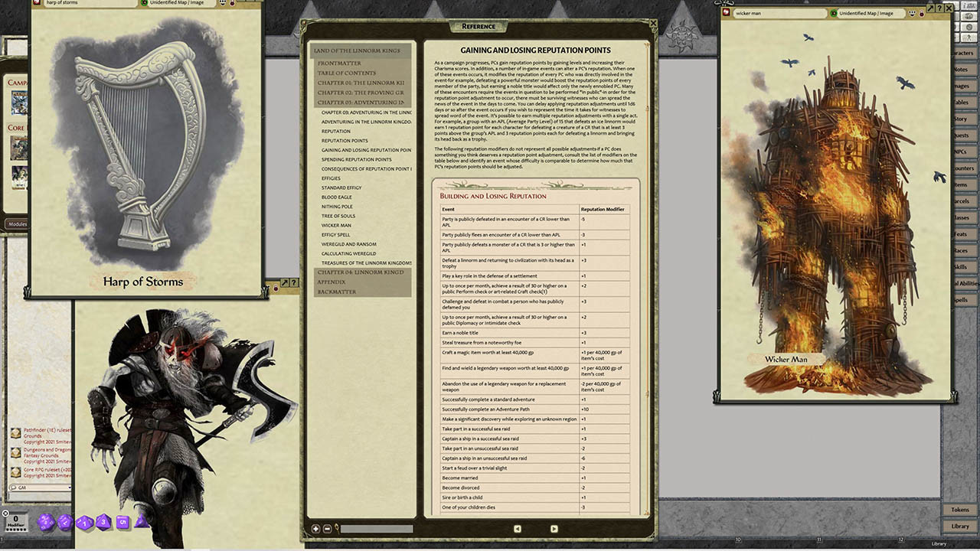980x551 pixels.
Task: Open the Library from the bottom right
Action: (959, 526)
